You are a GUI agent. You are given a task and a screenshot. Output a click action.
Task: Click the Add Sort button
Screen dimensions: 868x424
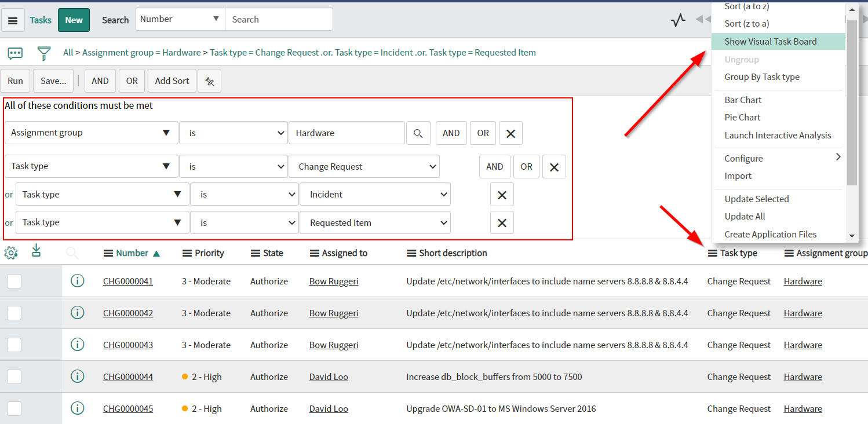(x=172, y=81)
